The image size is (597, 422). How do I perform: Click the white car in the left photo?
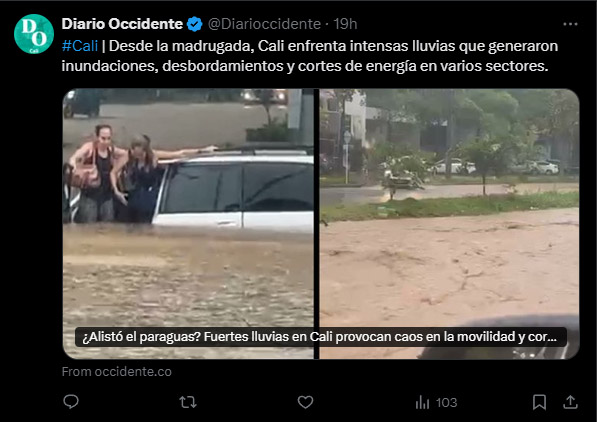tap(233, 189)
